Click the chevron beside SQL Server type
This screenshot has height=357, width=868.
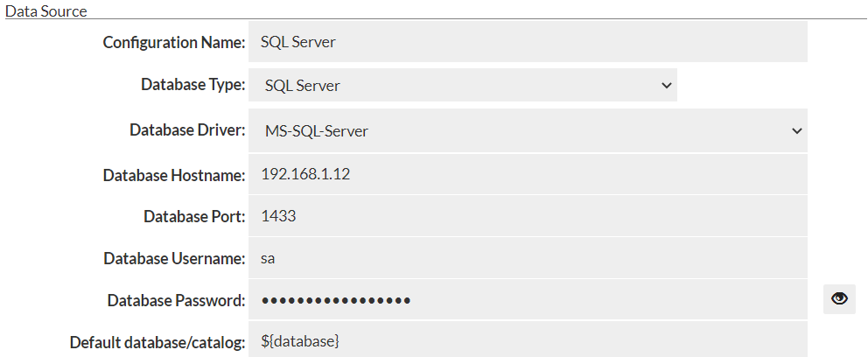pos(666,86)
